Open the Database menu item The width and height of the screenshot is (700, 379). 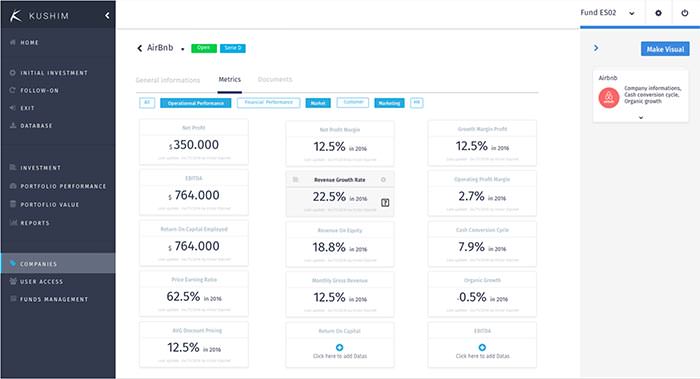pos(36,126)
